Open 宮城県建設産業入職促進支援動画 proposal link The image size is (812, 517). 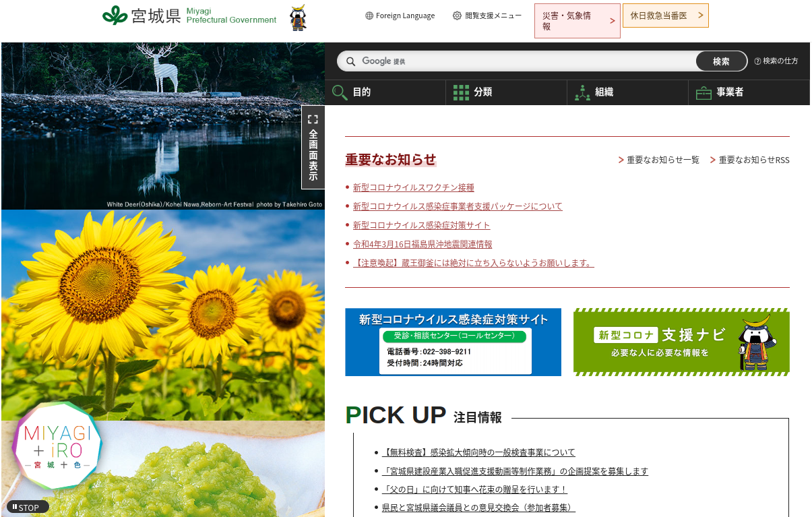point(515,471)
